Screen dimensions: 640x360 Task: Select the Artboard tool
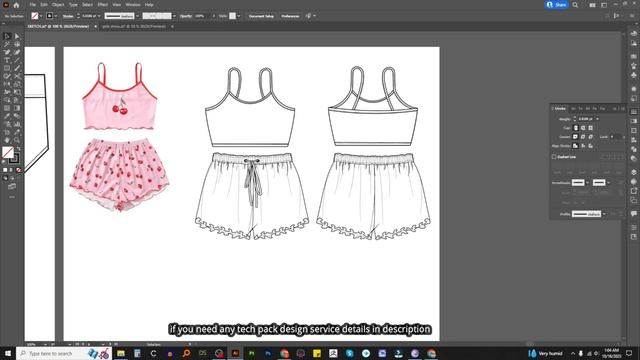7,132
